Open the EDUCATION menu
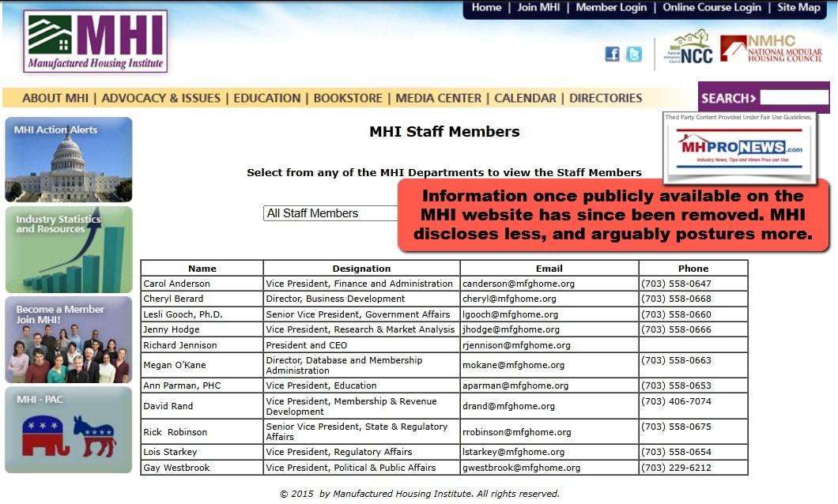This screenshot has width=838, height=504. 266,98
